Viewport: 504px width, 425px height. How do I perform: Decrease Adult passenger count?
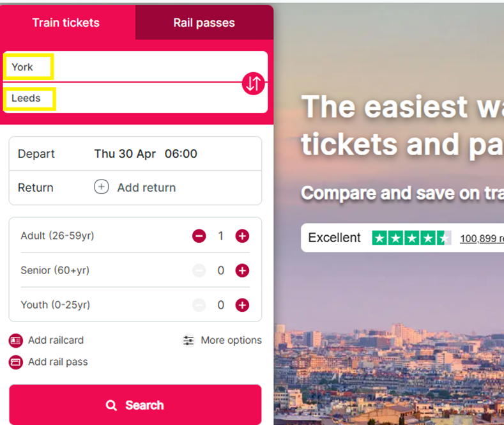[x=199, y=236]
